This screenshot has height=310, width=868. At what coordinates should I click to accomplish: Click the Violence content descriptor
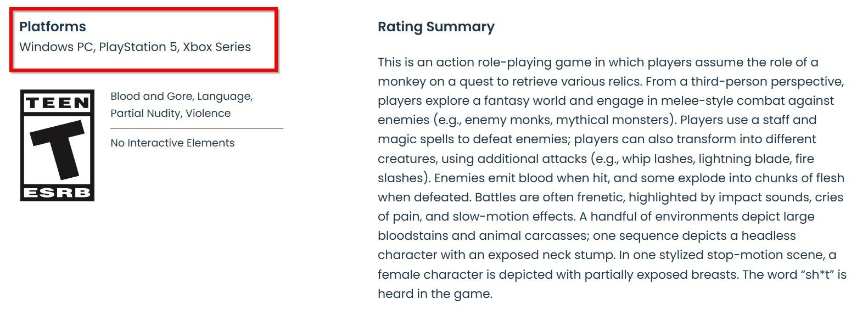(208, 114)
